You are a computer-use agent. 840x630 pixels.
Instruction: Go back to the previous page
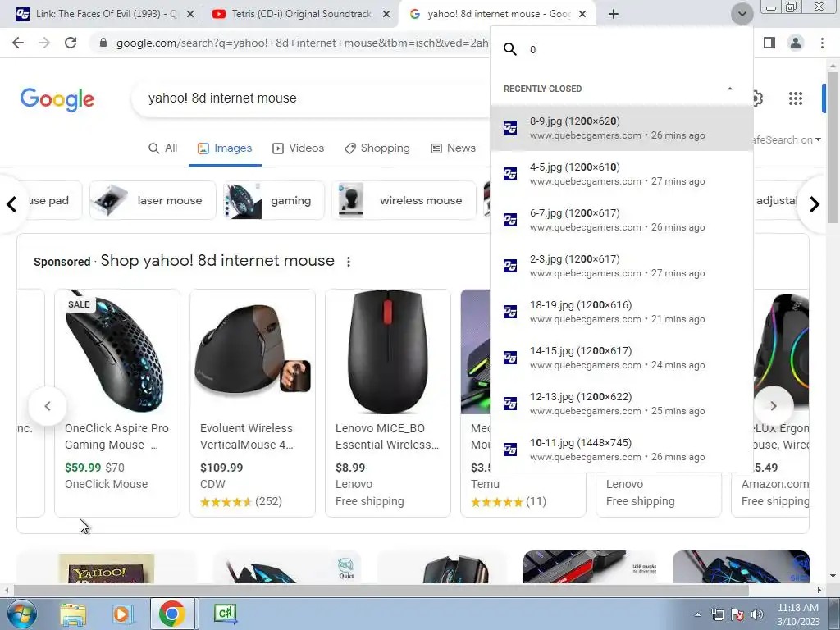(18, 43)
